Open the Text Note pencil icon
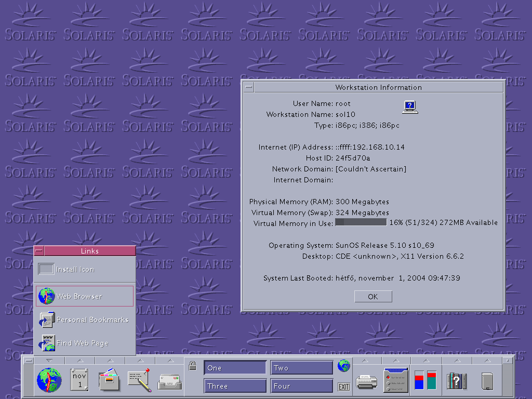The image size is (532, 399). 139,380
